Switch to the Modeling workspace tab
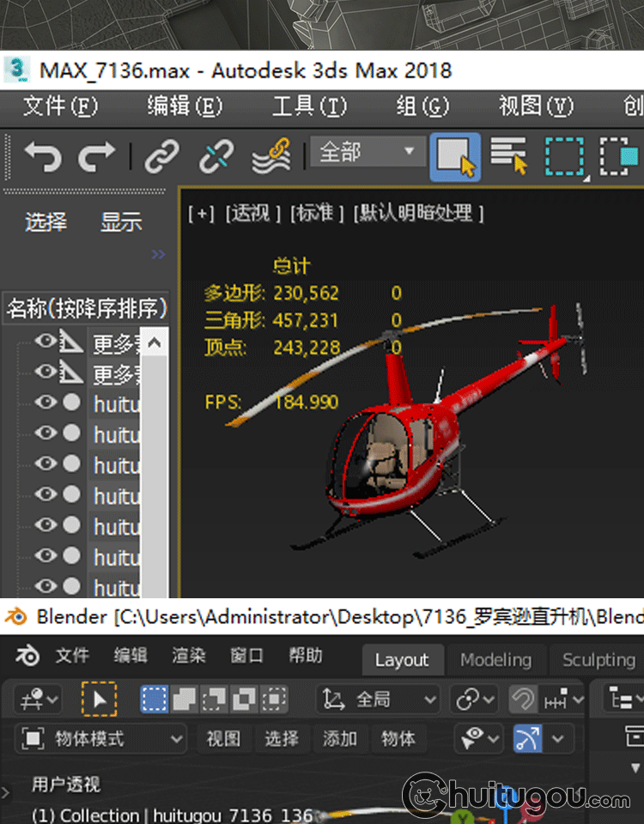 tap(495, 660)
